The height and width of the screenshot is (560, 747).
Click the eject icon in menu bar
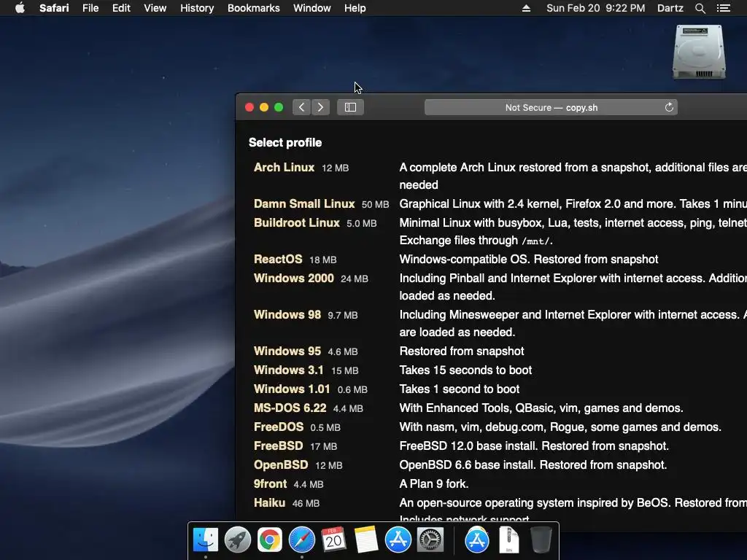(526, 8)
